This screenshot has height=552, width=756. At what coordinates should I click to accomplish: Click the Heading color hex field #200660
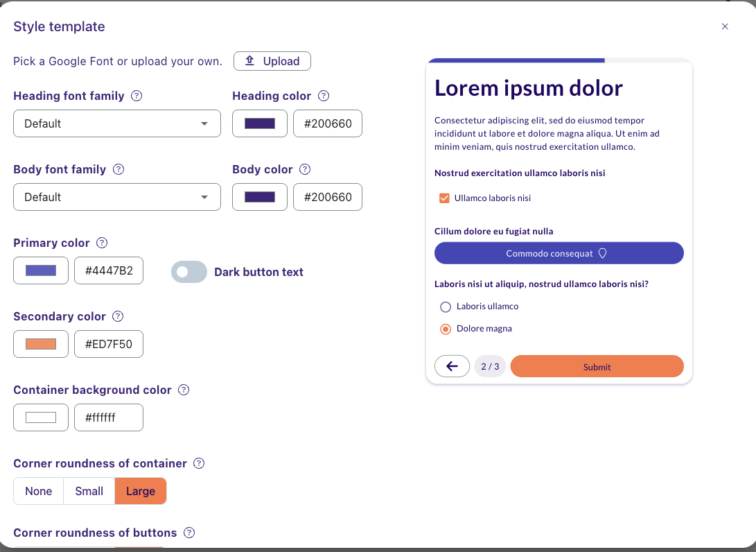click(328, 123)
